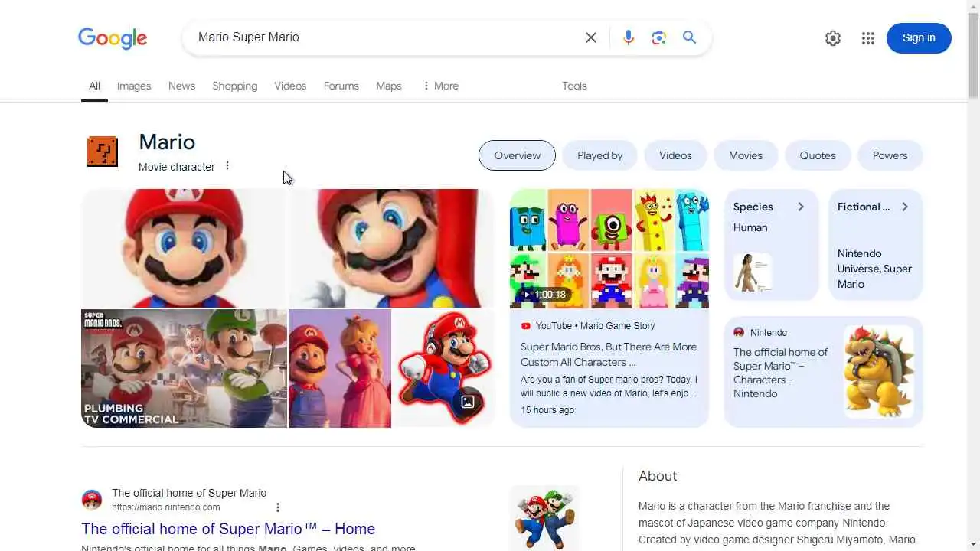Select the Played by chip
Screen dimensions: 980x551
[x=599, y=155]
